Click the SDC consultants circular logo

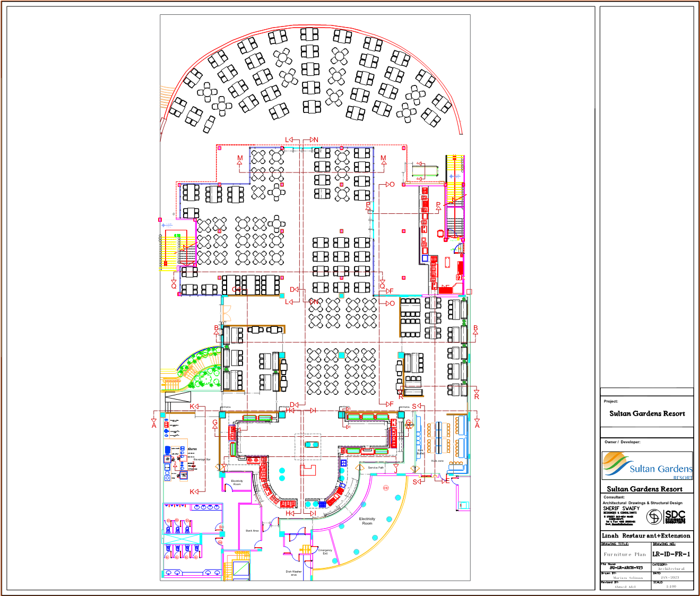click(654, 516)
